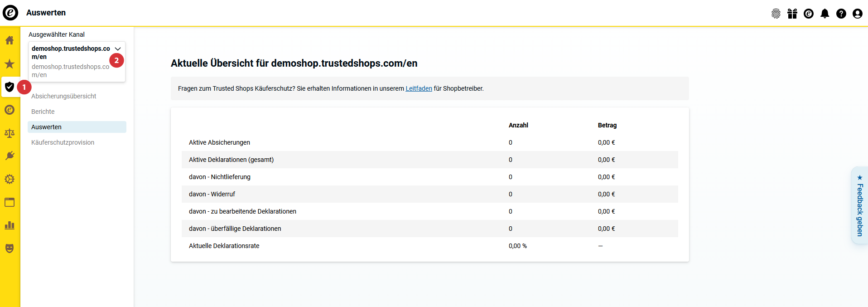Click the Trusted Shops logo
Viewport: 868px width, 307px height.
click(x=10, y=13)
